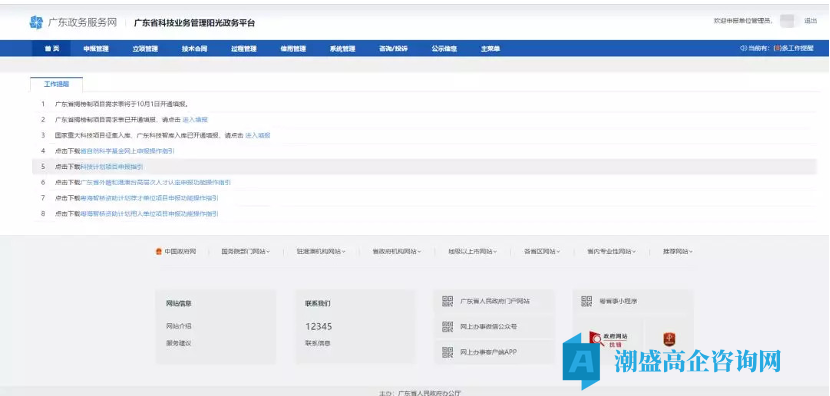Open the 服务建议 link
This screenshot has width=830, height=396.
[178, 343]
